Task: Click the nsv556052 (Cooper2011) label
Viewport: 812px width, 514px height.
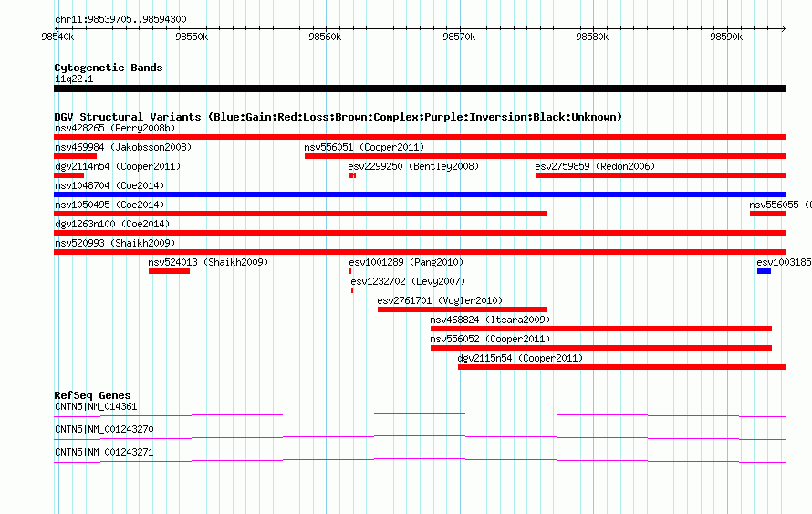Action: 490,339
